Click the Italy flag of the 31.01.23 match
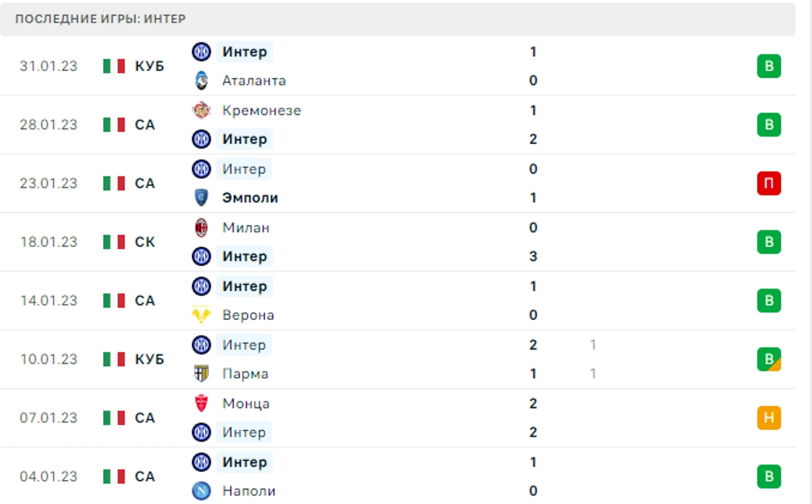The height and width of the screenshot is (504, 812). click(114, 66)
